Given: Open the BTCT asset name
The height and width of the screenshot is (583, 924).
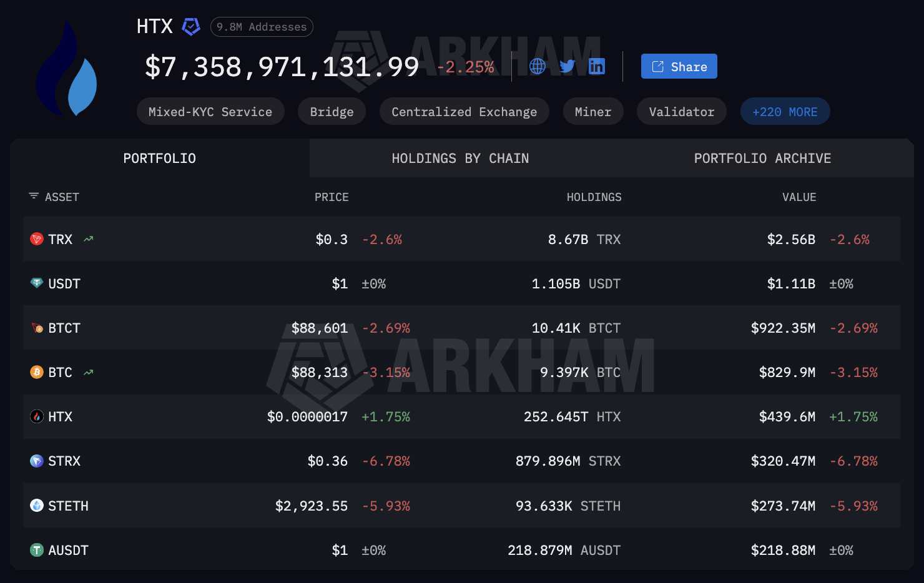Looking at the screenshot, I should click(64, 328).
